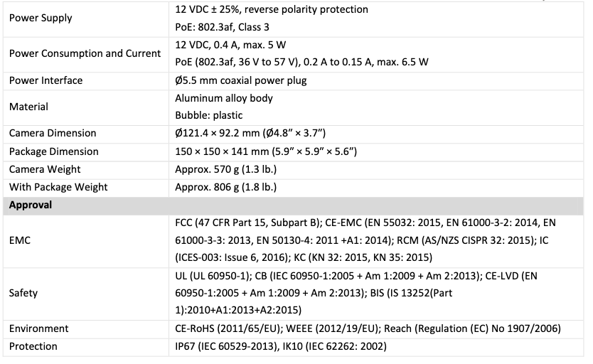Viewport: 593px width, 364px height.
Task: Click the Approval section header
Action: coord(30,205)
